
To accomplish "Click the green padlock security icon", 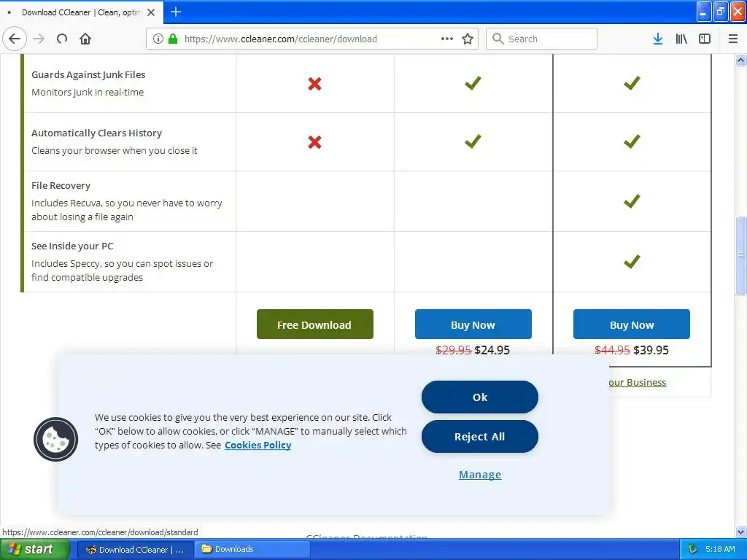I will pos(173,39).
